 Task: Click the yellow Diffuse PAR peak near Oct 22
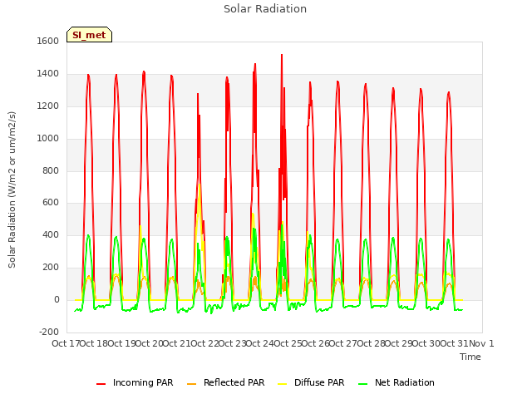tap(199, 185)
